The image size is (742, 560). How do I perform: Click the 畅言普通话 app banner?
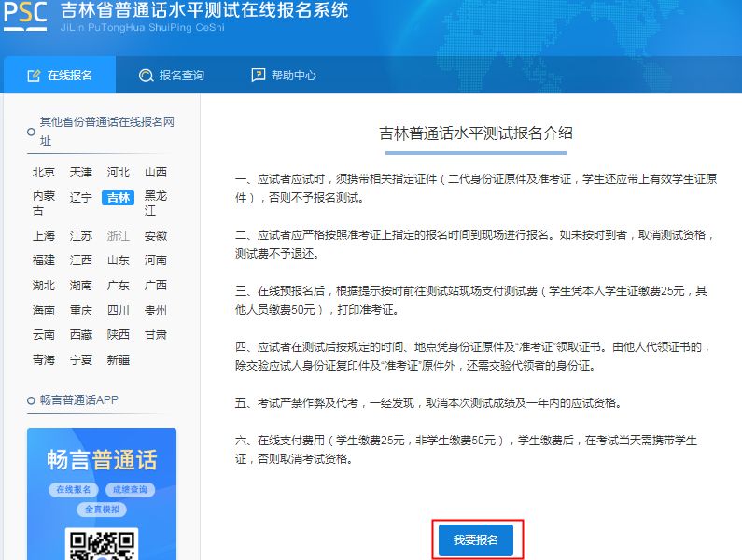(x=102, y=461)
